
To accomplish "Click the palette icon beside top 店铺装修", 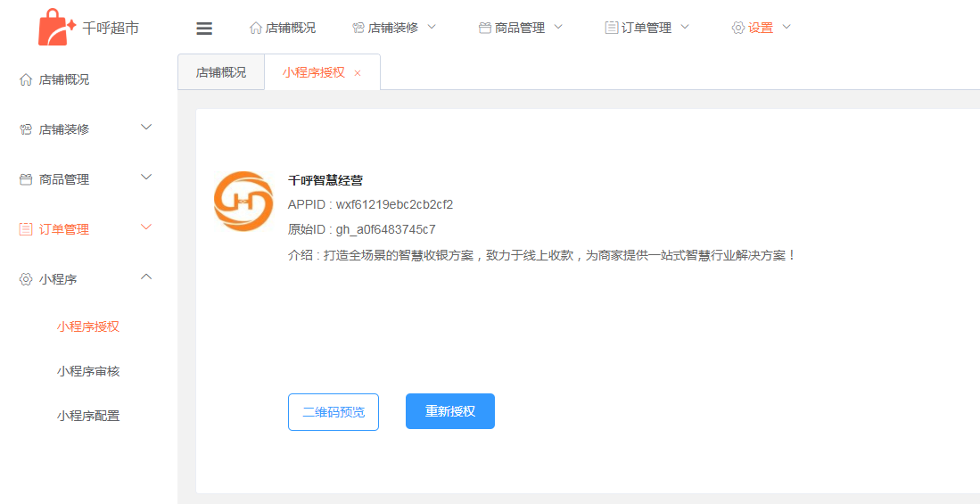I will click(x=358, y=29).
